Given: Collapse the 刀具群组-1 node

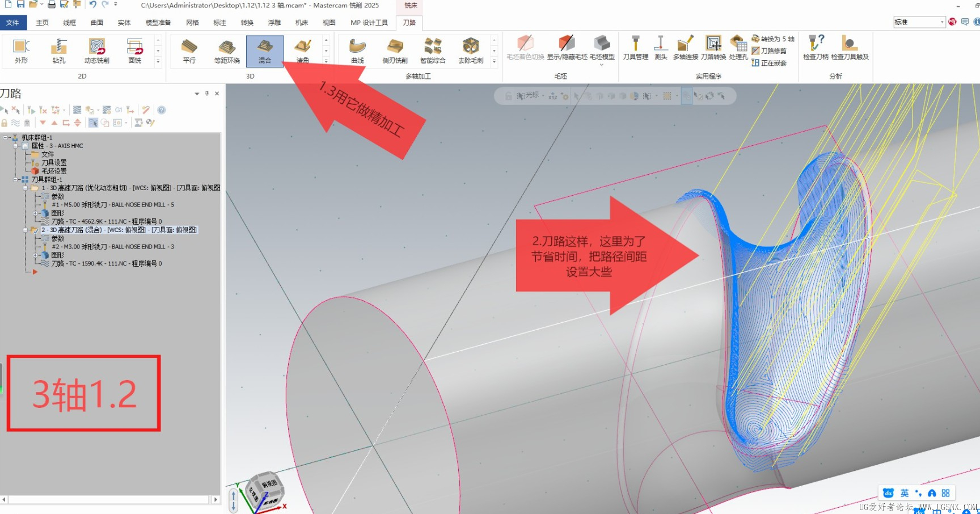Looking at the screenshot, I should coord(15,179).
